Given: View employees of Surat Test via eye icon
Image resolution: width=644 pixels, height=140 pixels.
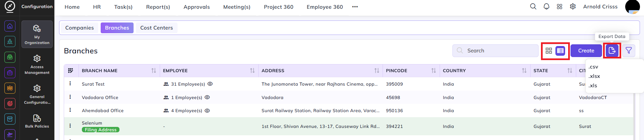Looking at the screenshot, I should 210,84.
